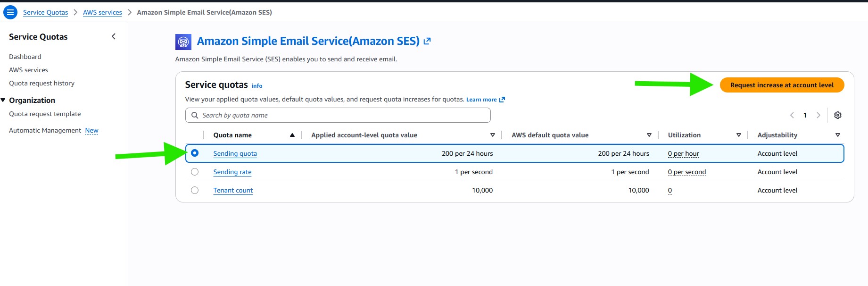Open table preferences gear icon
868x286 pixels.
[838, 115]
